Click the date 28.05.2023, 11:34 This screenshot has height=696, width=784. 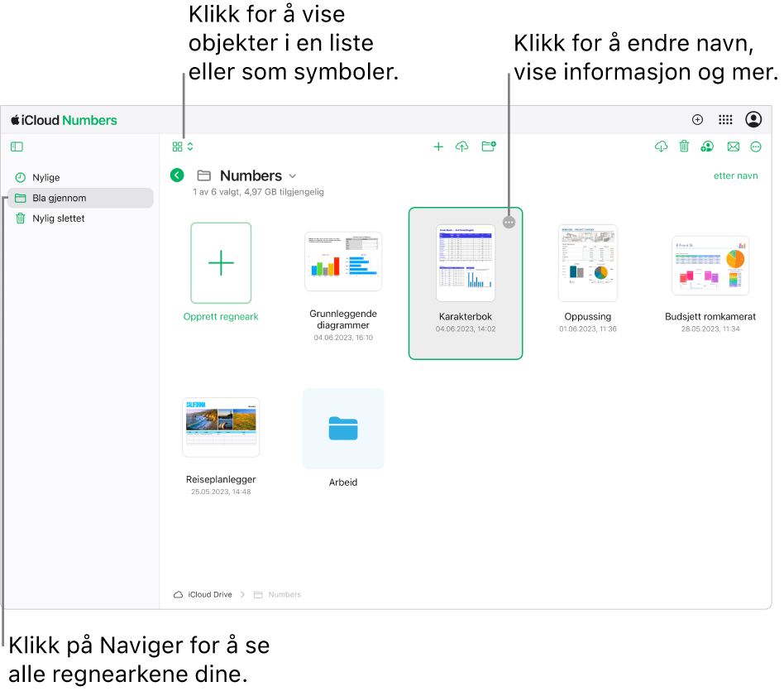pyautogui.click(x=710, y=329)
